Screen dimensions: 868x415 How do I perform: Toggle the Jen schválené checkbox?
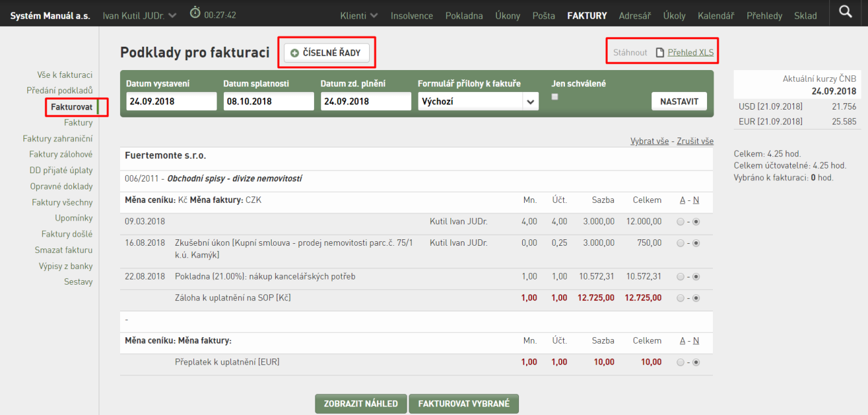[x=555, y=97]
